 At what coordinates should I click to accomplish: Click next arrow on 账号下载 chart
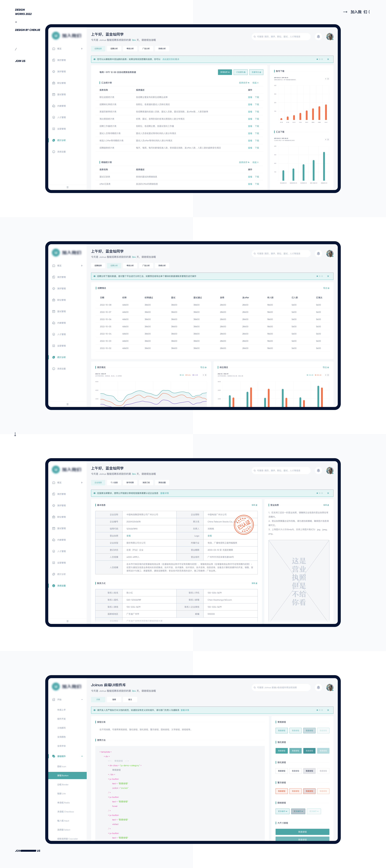328,79
